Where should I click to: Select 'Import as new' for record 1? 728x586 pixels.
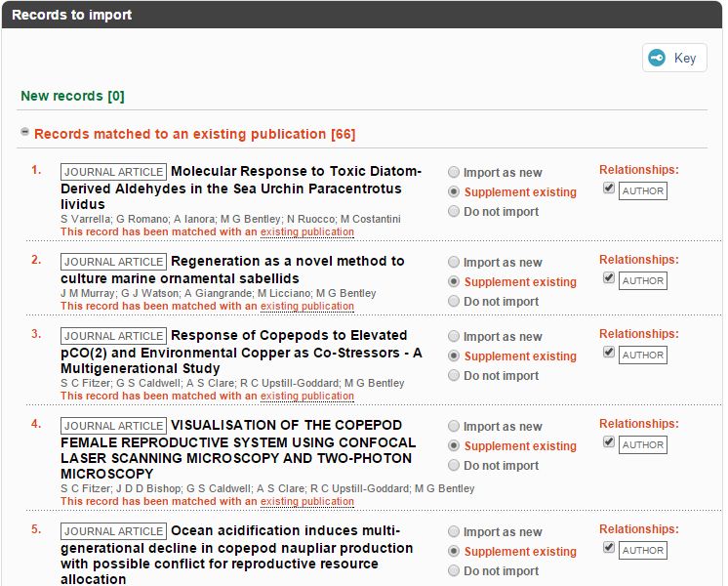(x=454, y=173)
